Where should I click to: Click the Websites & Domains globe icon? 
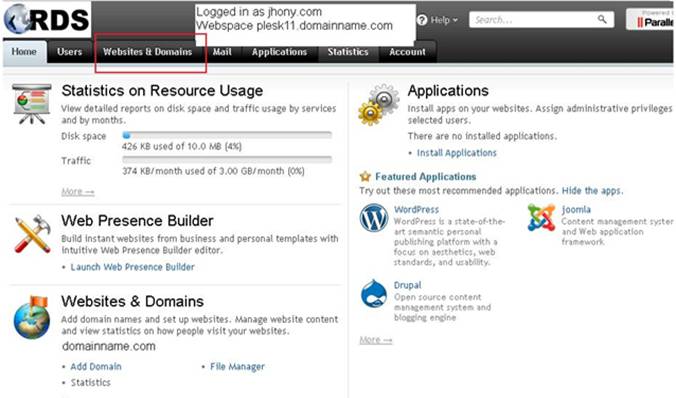31,317
